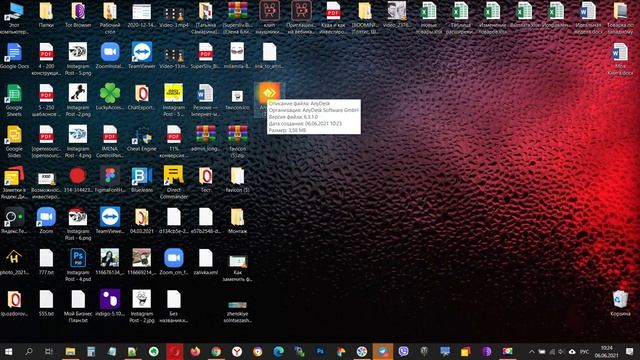This screenshot has height=360, width=640.
Task: Select the AnyDesk icon on the desktop
Action: pos(269,93)
